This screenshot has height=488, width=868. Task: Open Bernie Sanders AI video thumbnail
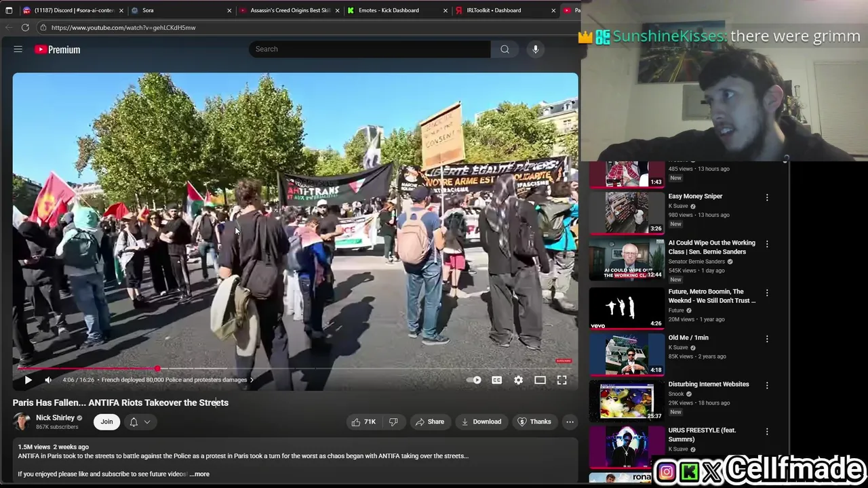click(x=627, y=259)
